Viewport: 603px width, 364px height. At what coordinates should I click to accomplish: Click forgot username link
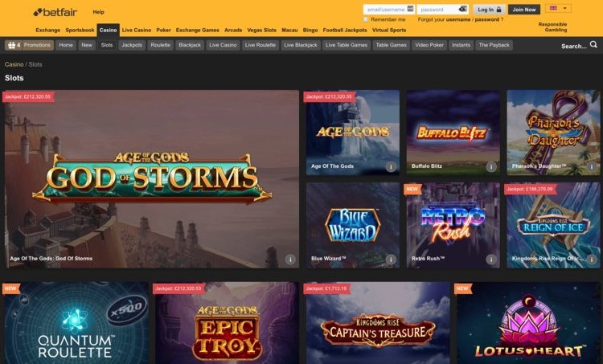[458, 19]
